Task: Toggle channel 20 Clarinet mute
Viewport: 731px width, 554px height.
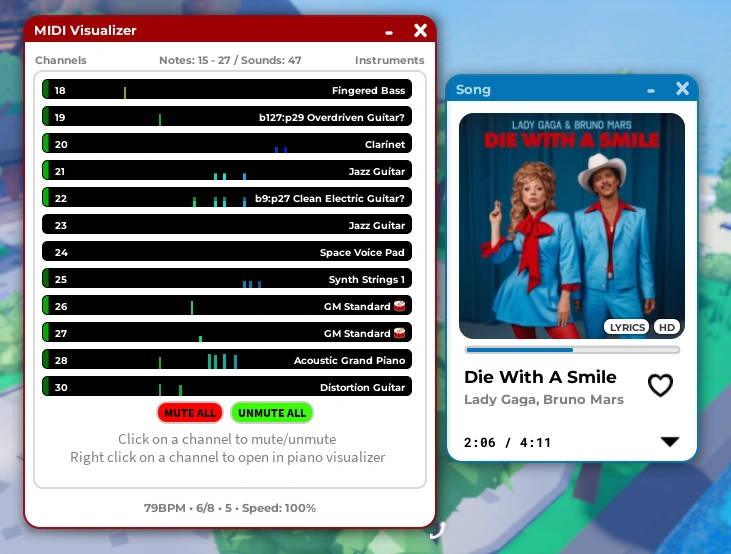Action: click(x=227, y=144)
